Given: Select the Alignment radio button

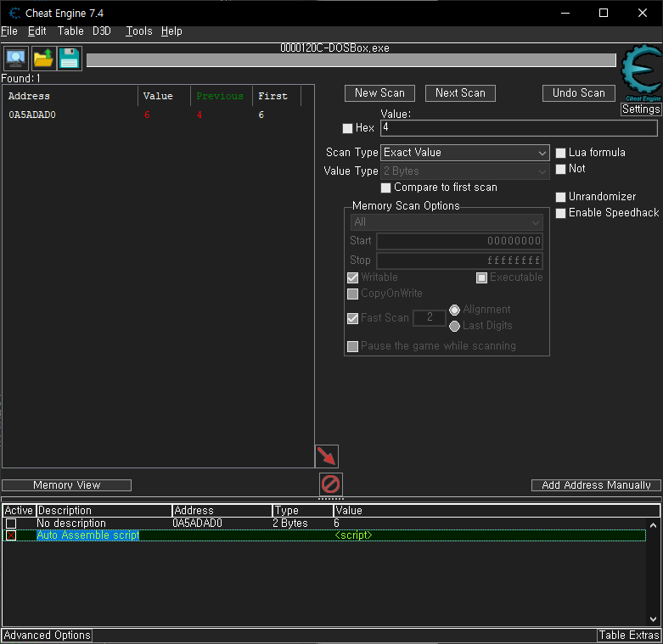Looking at the screenshot, I should [x=454, y=310].
